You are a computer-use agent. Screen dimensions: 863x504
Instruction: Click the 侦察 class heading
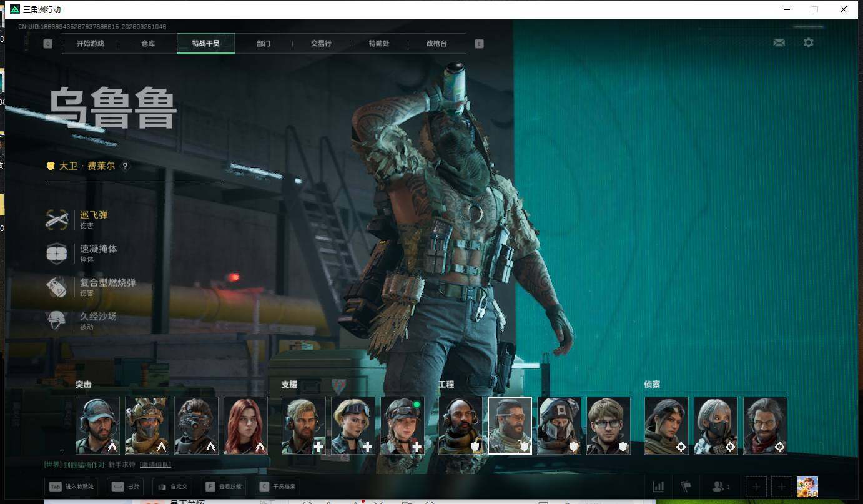[x=652, y=385]
